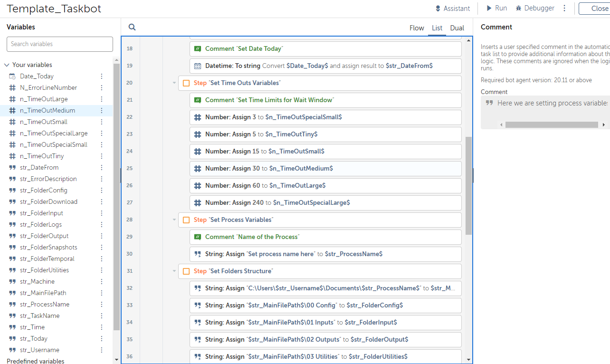Click the calendar icon on the Datetime: To string action
The height and width of the screenshot is (364, 610).
tap(198, 66)
